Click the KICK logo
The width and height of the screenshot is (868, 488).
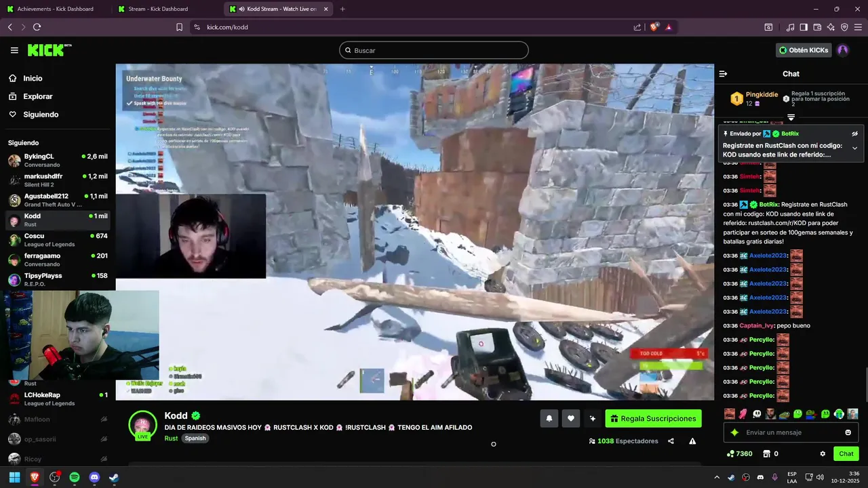pos(49,50)
